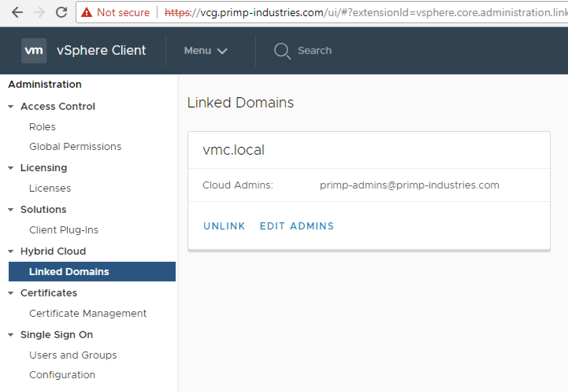Collapse the Certificates section arrow
Image resolution: width=568 pixels, height=392 pixels.
point(11,293)
